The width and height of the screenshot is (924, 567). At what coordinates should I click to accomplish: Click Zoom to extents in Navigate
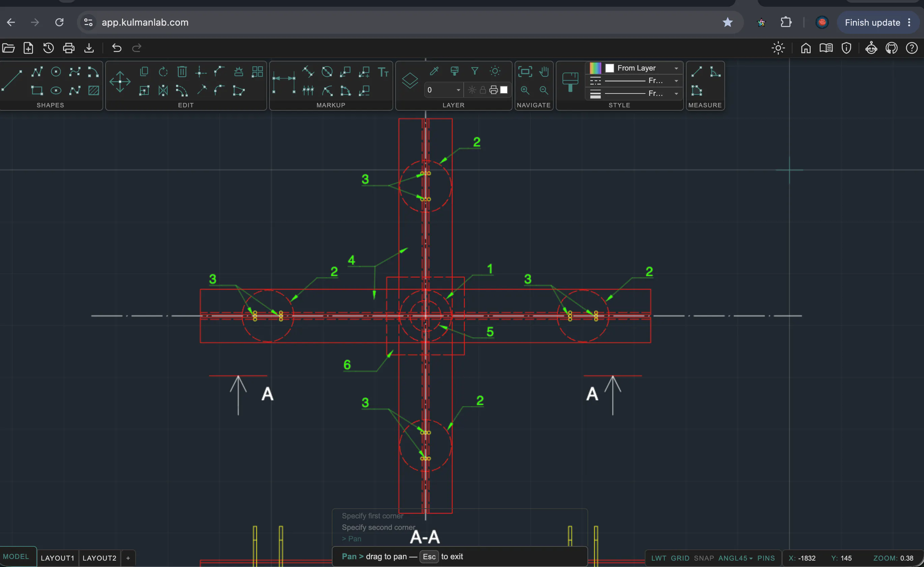[525, 71]
